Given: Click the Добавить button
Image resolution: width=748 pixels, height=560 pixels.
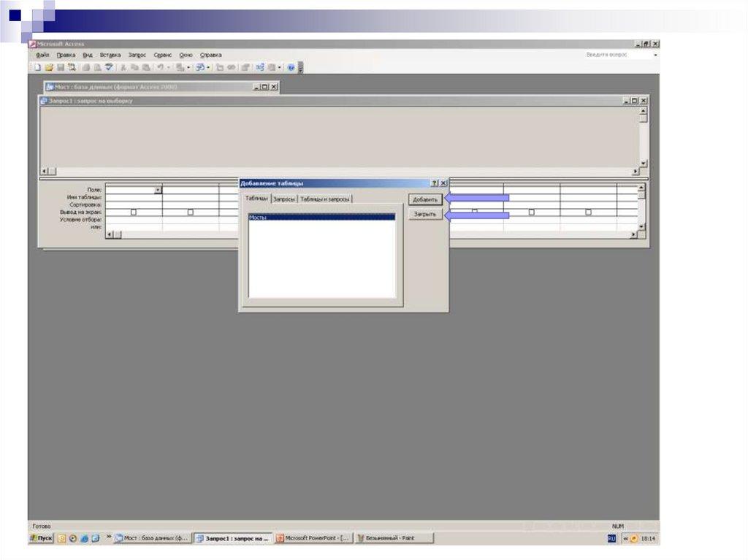Looking at the screenshot, I should [425, 199].
